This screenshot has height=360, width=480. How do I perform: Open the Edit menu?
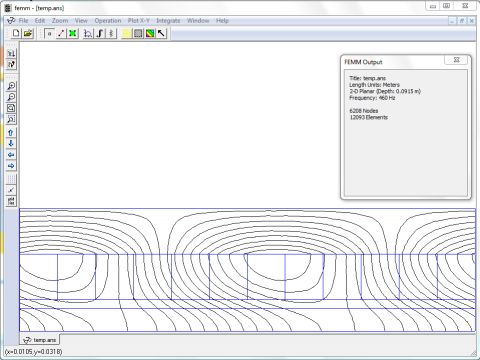(40, 21)
